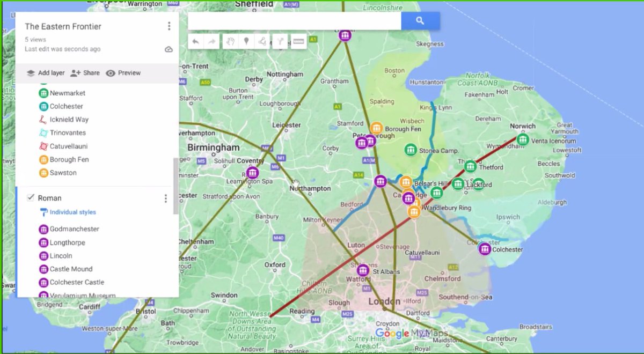Click the green Stonea Camp map marker
This screenshot has width=644, height=354.
coord(411,150)
